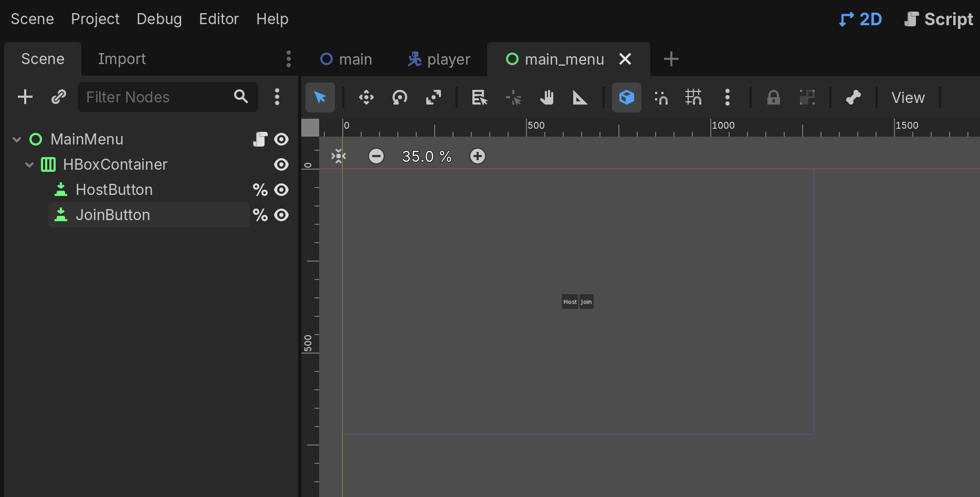
Task: Activate the Pan mode hand tool
Action: click(546, 97)
